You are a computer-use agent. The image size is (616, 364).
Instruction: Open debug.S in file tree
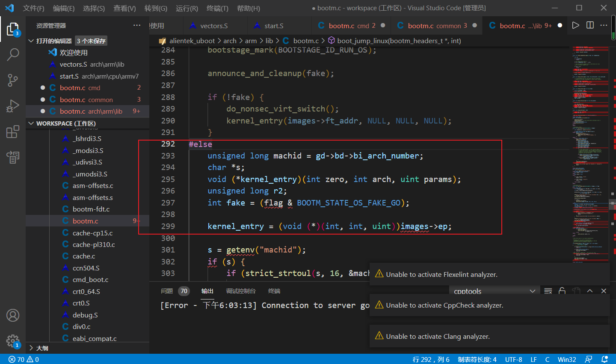[x=88, y=315]
